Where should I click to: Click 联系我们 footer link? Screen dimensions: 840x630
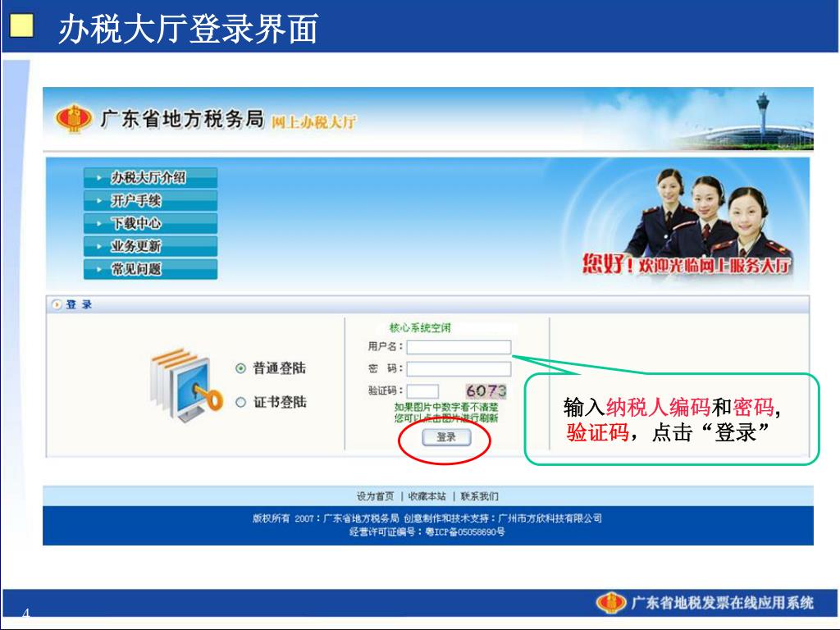(x=479, y=496)
